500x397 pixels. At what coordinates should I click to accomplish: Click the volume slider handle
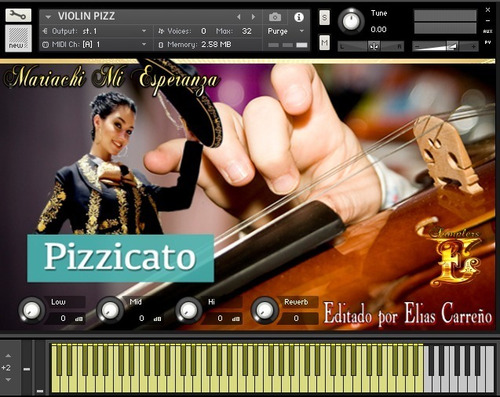[452, 46]
